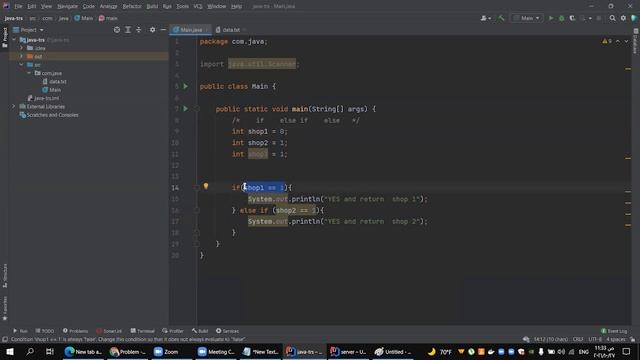Open Project panel gear options
The width and height of the screenshot is (640, 360).
152,30
